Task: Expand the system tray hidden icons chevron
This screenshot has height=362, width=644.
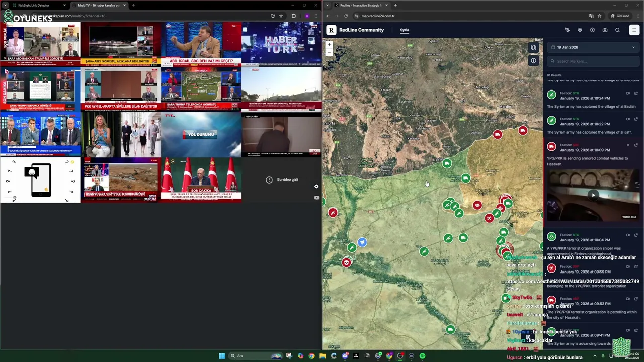Action: [595, 356]
